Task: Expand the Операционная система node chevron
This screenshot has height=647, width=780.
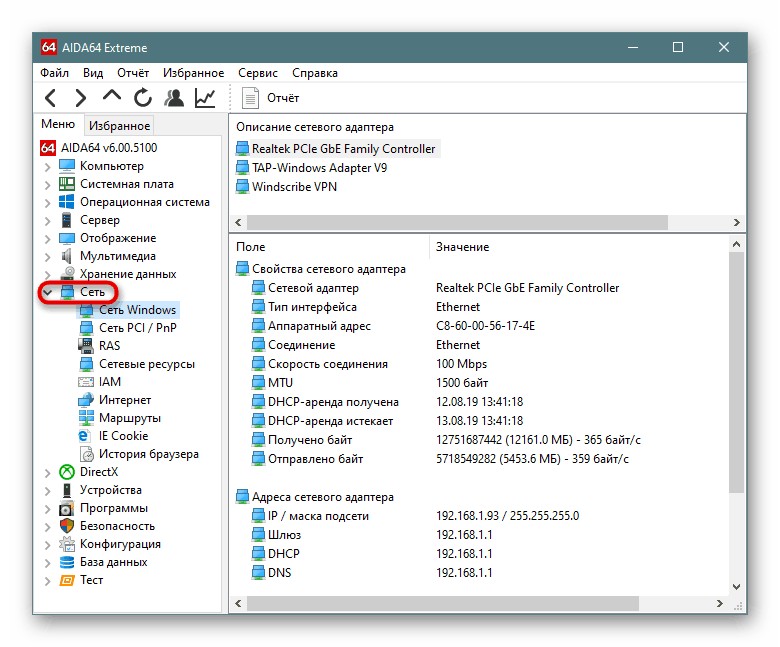Action: (47, 203)
